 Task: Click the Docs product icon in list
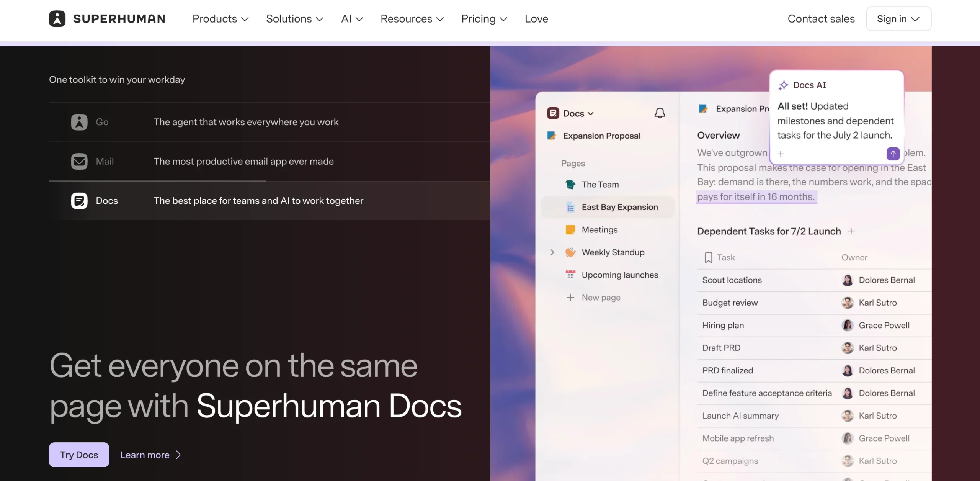pyautogui.click(x=79, y=201)
